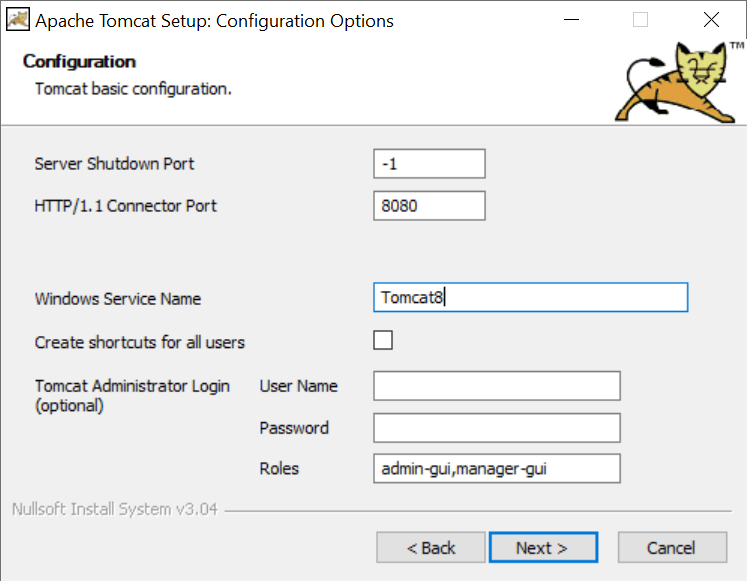Click the 'User Name' label

[x=298, y=386]
